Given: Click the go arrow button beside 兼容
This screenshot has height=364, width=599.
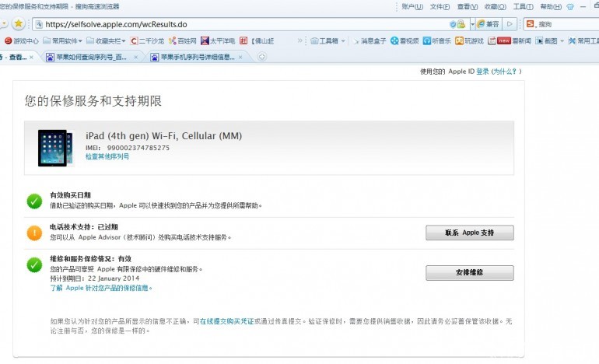Looking at the screenshot, I should (x=510, y=24).
